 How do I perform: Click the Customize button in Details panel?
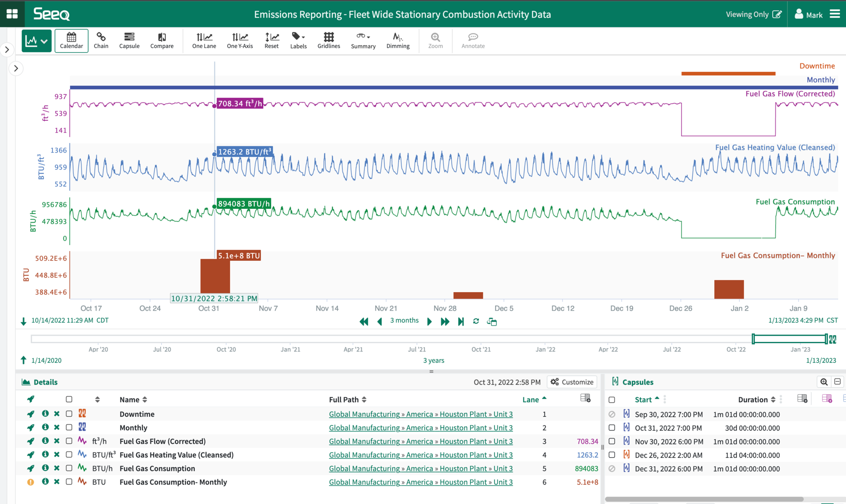pyautogui.click(x=571, y=382)
